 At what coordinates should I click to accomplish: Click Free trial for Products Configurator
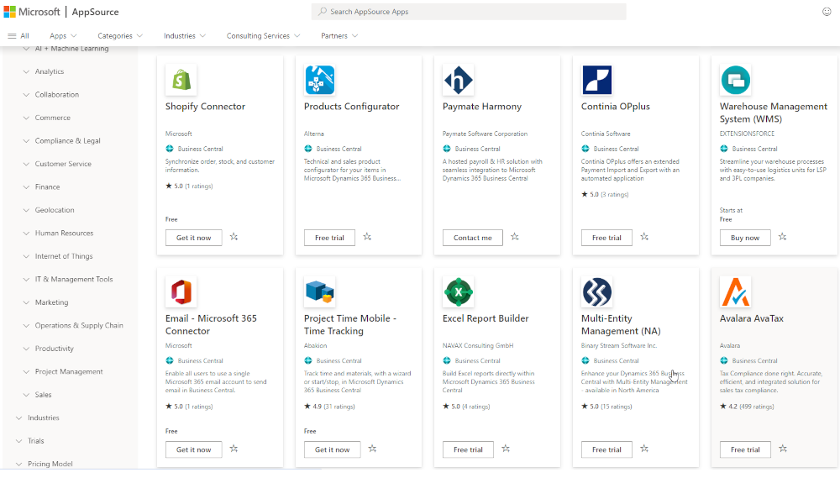point(329,238)
